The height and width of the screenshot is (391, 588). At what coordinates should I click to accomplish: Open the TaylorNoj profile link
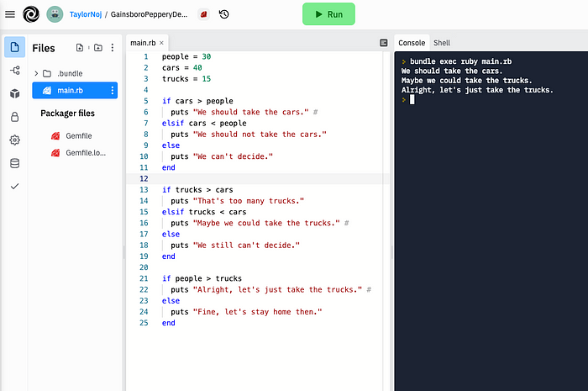click(86, 14)
